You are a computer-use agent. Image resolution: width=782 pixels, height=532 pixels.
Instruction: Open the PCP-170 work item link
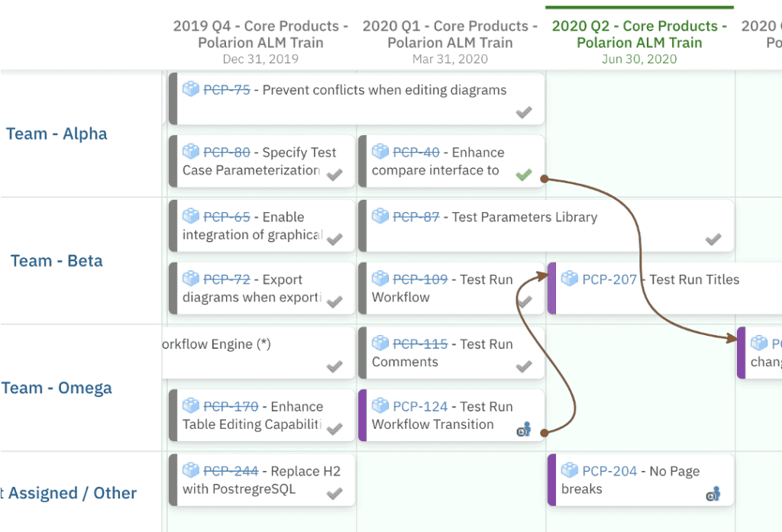pos(231,406)
